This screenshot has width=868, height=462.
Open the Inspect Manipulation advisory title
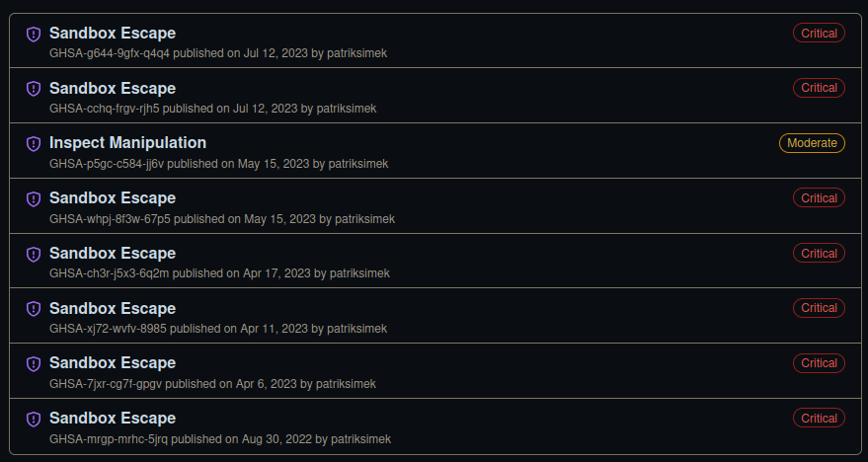tap(127, 142)
